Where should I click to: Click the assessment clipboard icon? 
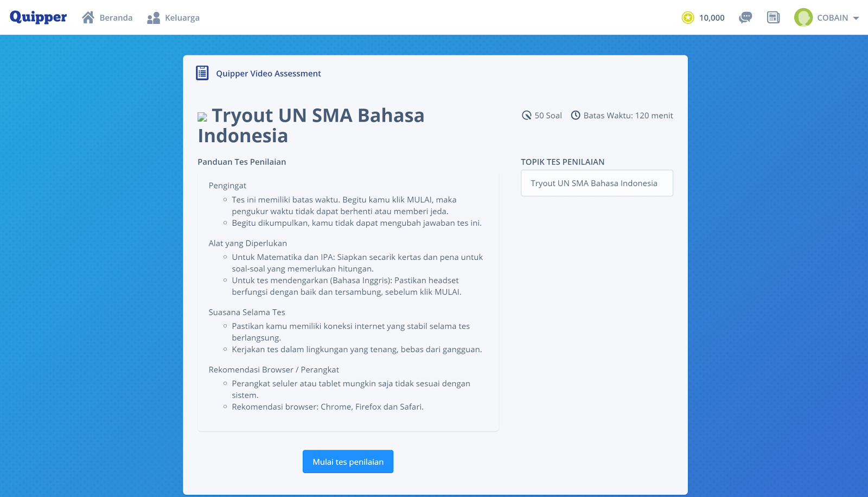(202, 73)
